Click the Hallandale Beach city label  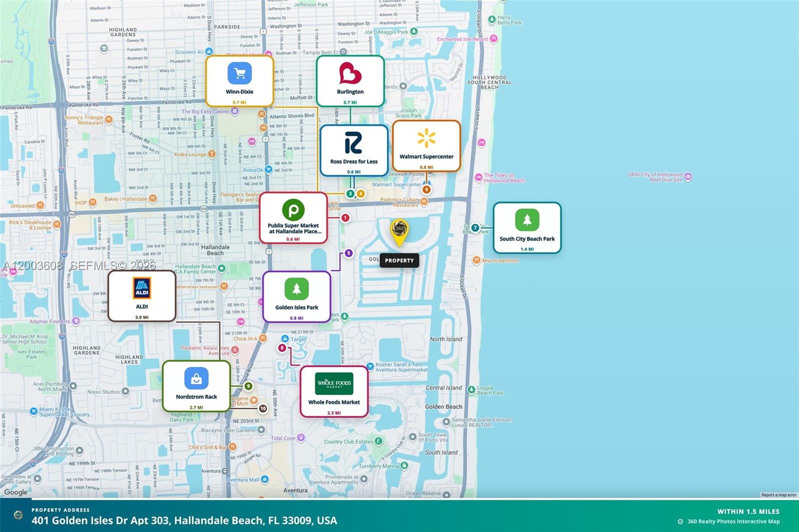click(x=215, y=250)
